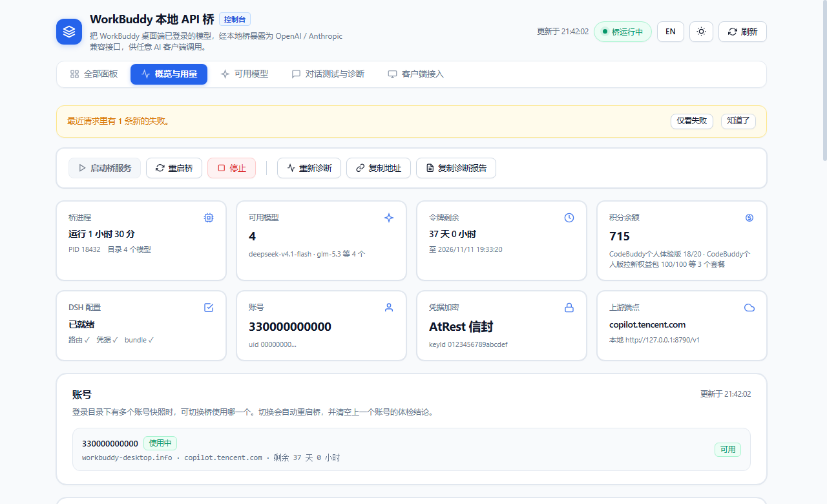The width and height of the screenshot is (827, 504).
Task: Click the 启动桥服务 button
Action: pyautogui.click(x=105, y=168)
